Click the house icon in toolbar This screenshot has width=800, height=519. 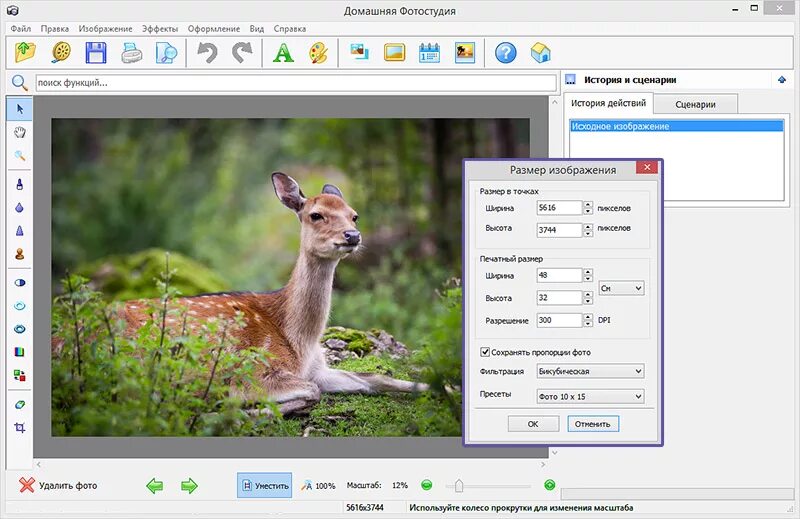point(540,53)
